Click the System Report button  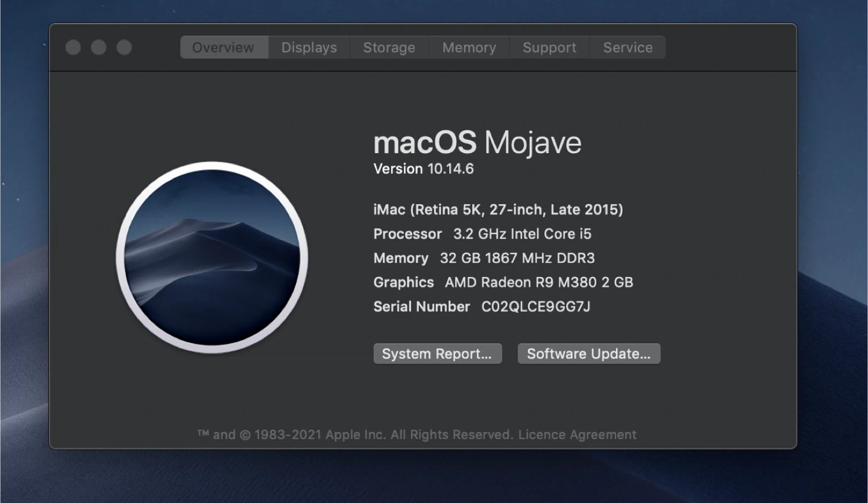click(x=437, y=354)
